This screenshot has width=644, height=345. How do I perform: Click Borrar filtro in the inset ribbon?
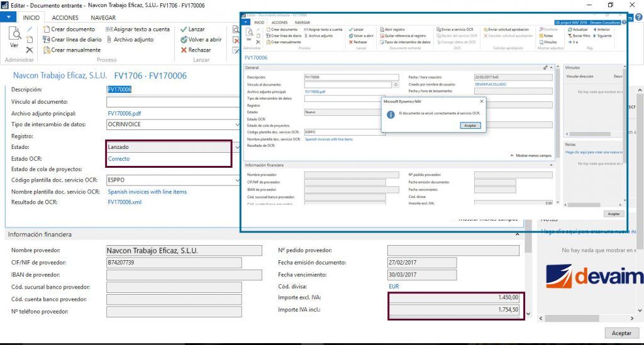(579, 36)
